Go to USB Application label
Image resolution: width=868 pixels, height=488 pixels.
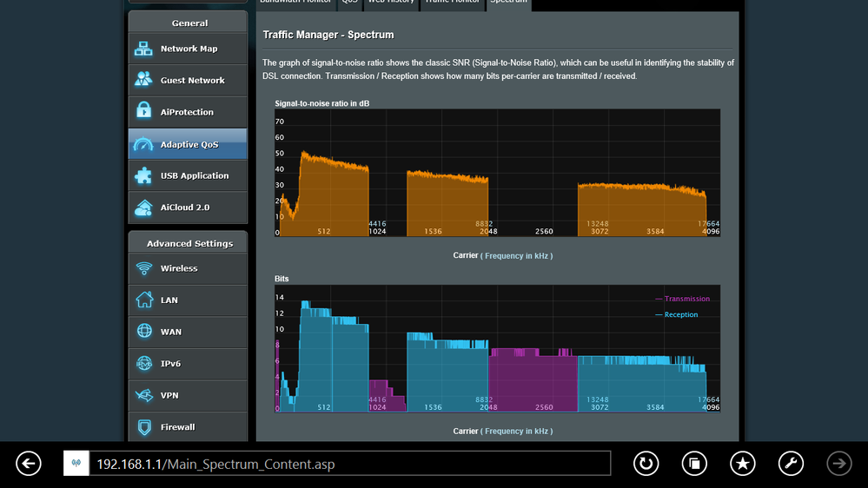pos(195,176)
